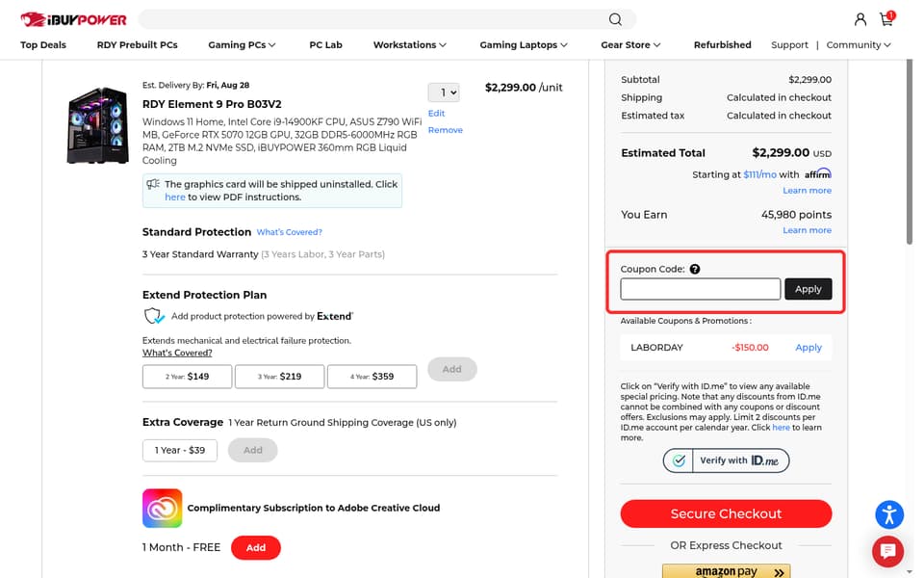Click Secure Checkout
The image size is (924, 578).
click(x=726, y=513)
